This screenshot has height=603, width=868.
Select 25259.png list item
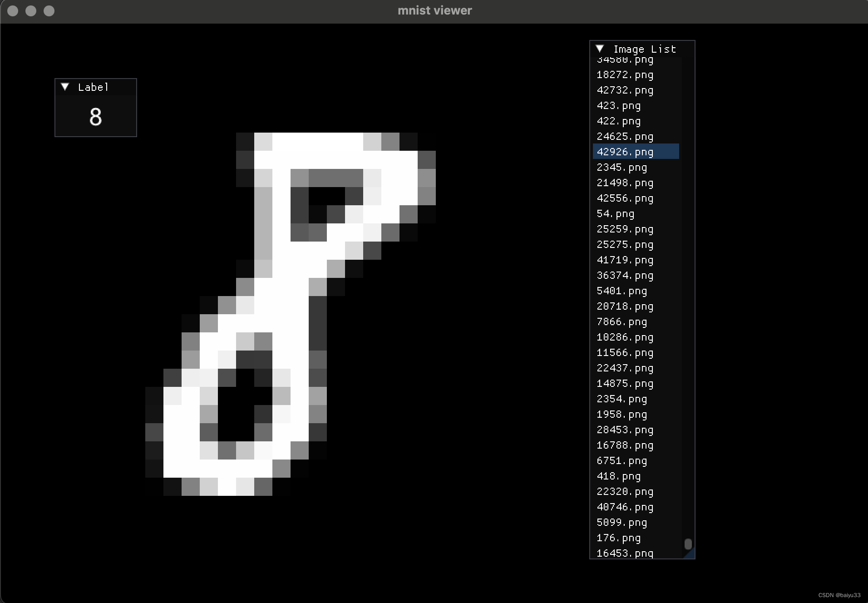[636, 229]
